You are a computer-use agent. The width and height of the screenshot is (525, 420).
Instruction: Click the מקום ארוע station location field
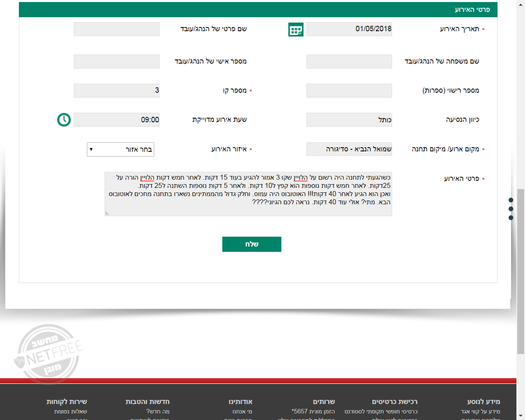click(349, 149)
